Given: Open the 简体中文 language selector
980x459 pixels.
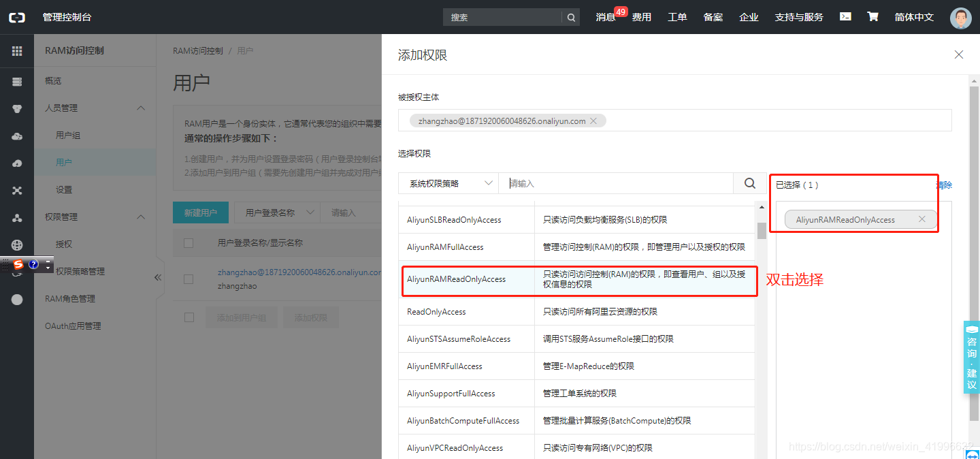Looking at the screenshot, I should click(x=914, y=17).
